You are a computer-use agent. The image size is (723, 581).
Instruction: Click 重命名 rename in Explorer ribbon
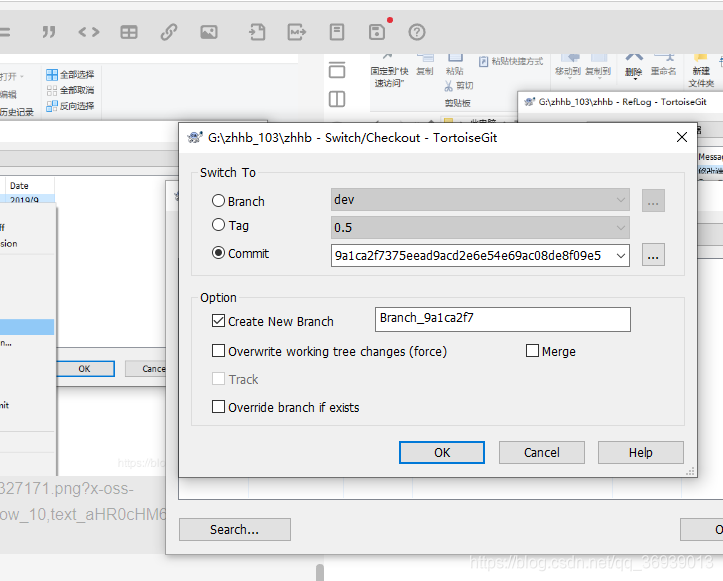pos(664,66)
